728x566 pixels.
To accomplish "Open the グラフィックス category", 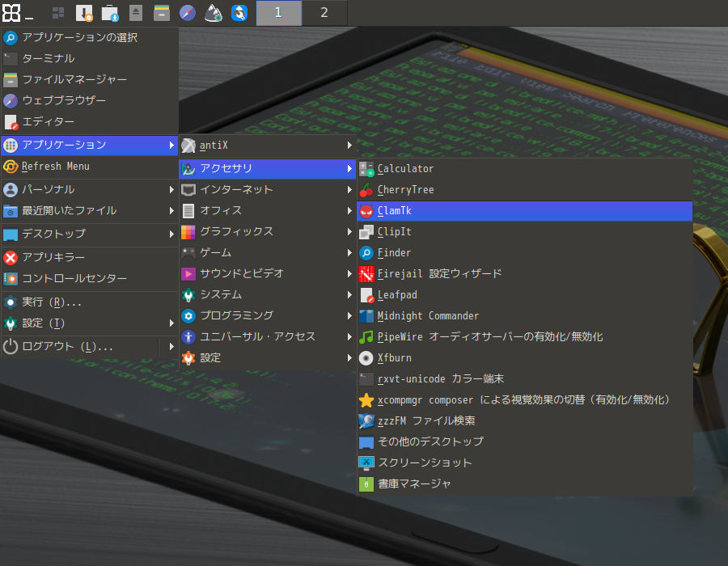I will (x=268, y=231).
